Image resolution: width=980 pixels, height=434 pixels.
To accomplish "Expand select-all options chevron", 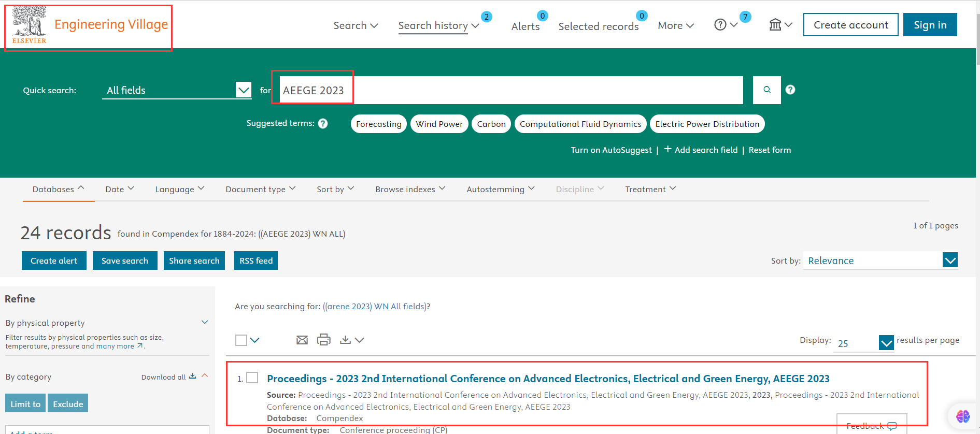I will point(254,340).
